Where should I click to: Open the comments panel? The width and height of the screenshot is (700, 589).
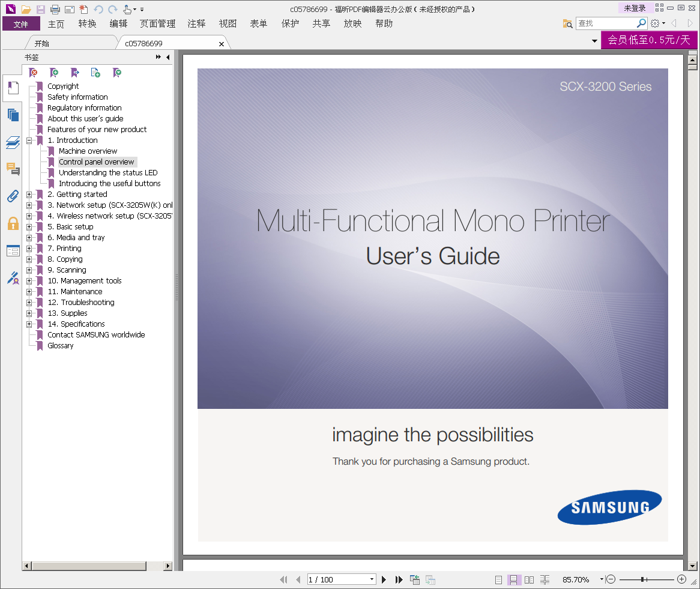13,169
